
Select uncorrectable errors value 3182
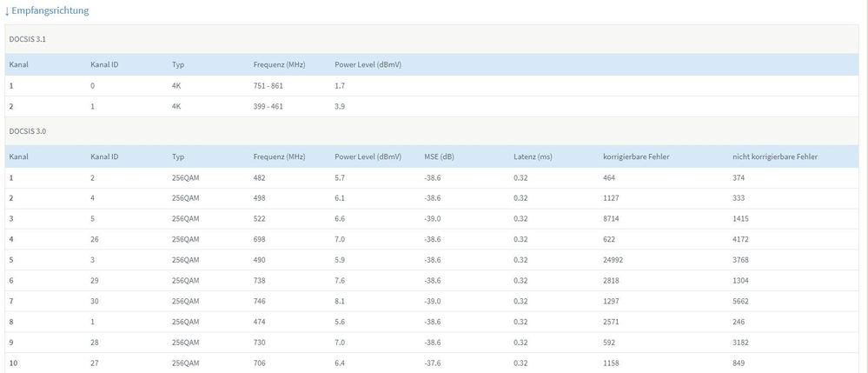[740, 343]
